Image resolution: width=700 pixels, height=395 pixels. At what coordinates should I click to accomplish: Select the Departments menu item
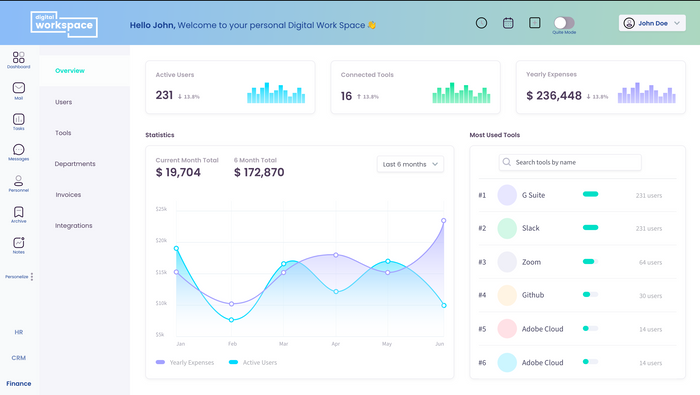(75, 164)
